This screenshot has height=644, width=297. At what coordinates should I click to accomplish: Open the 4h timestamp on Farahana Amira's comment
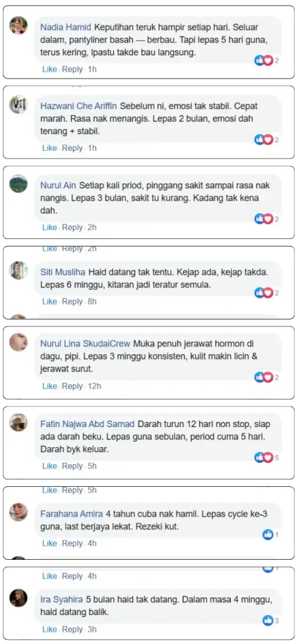[x=92, y=543]
